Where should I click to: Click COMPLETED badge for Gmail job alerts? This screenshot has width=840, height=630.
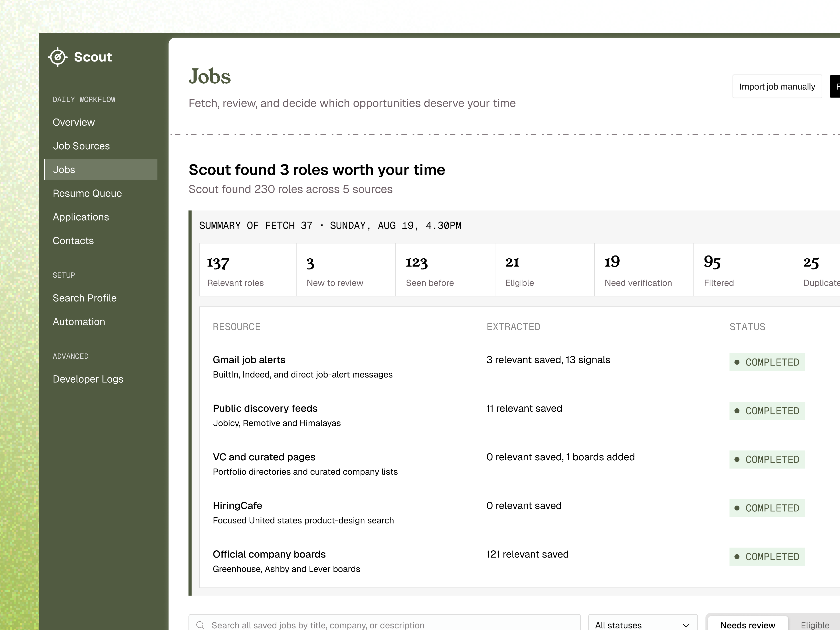(767, 362)
